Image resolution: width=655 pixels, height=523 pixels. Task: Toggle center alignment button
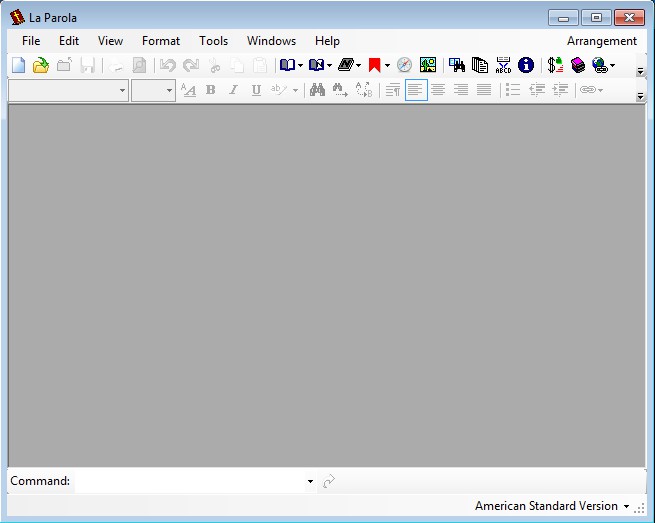point(438,90)
